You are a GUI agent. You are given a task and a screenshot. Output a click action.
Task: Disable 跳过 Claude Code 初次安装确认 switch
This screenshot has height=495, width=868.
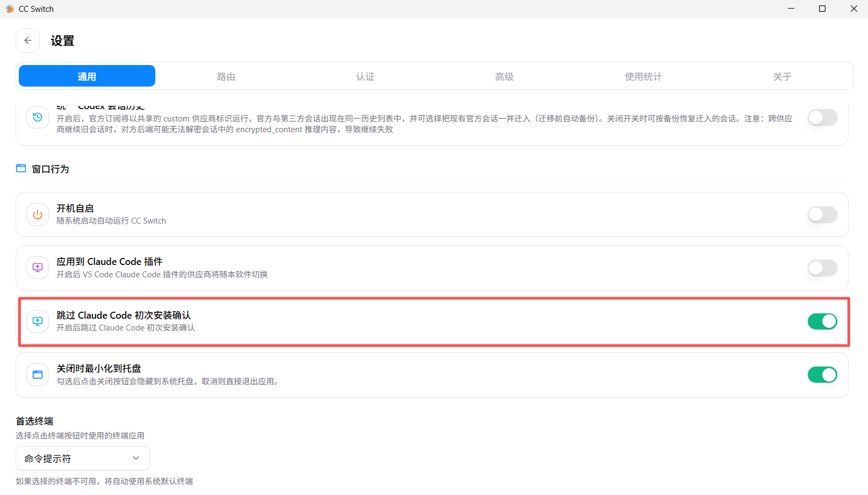tap(822, 321)
